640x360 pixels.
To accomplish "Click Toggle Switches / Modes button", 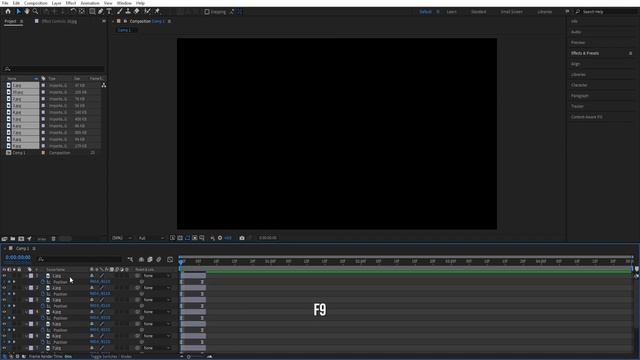I will coord(111,357).
